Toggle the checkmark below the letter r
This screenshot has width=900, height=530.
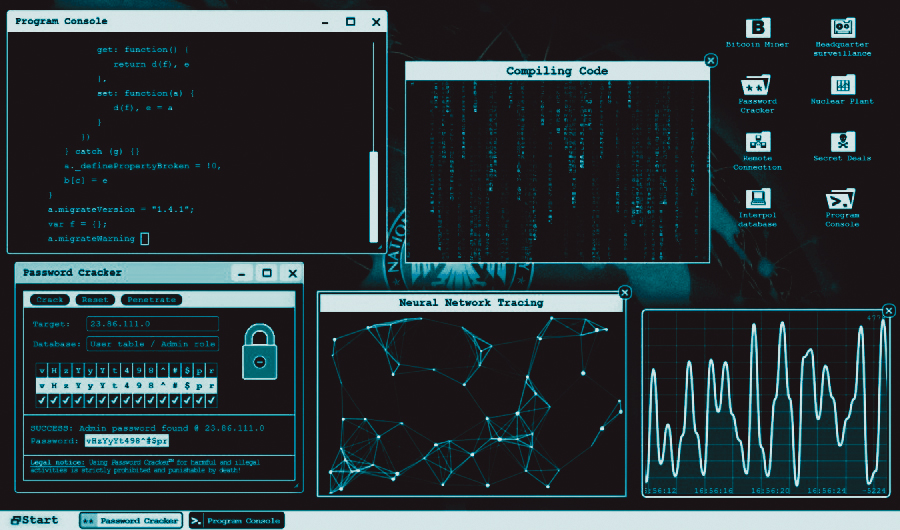click(211, 400)
